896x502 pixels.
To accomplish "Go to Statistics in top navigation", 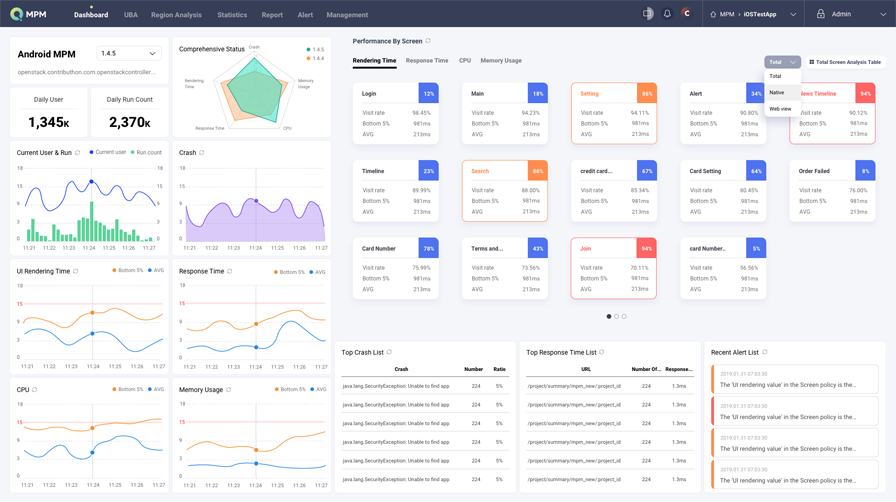I will pos(232,15).
